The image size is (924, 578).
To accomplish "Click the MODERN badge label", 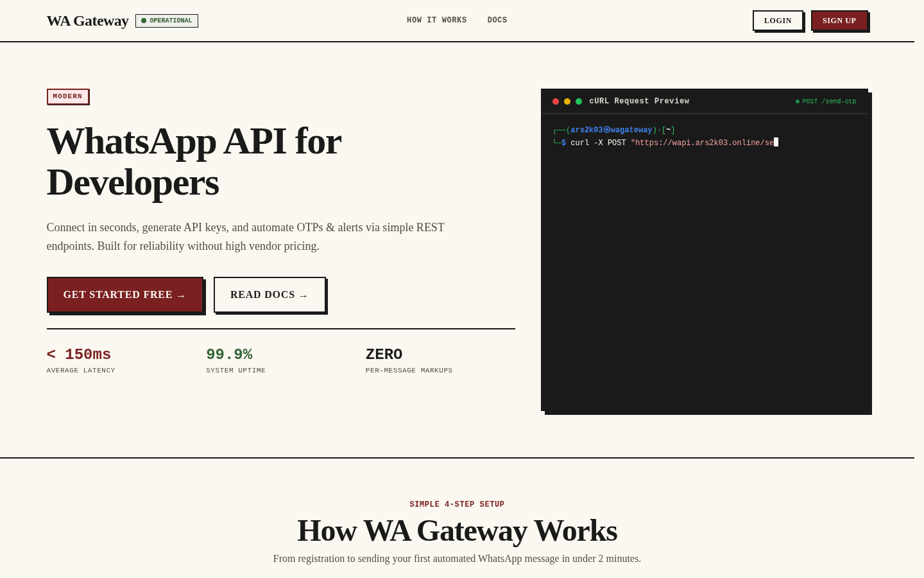I will coord(68,96).
